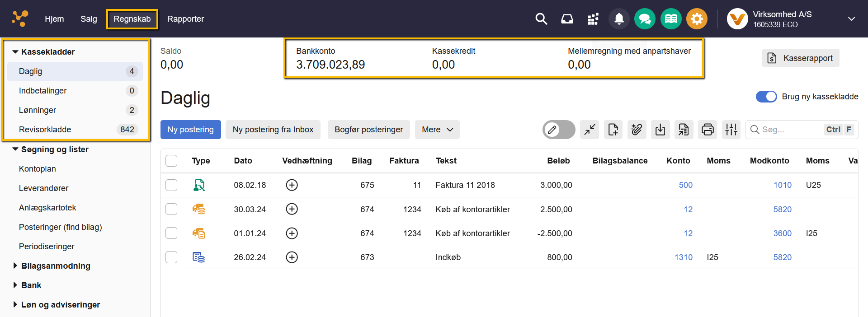This screenshot has height=317, width=868.
Task: Click the print icon in toolbar
Action: pos(708,130)
